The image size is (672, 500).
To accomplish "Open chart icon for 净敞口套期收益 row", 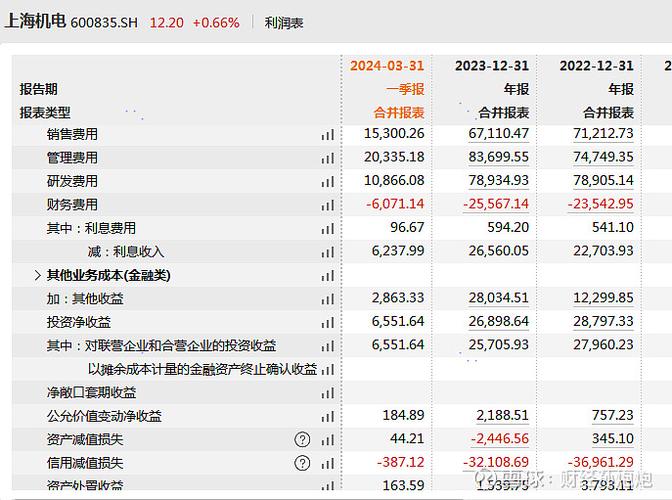I will click(x=327, y=393).
